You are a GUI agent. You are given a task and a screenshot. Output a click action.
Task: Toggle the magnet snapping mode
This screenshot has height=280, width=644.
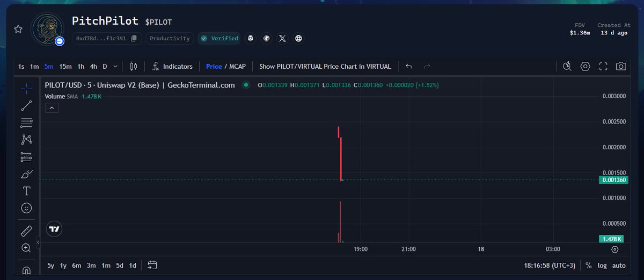[26, 269]
